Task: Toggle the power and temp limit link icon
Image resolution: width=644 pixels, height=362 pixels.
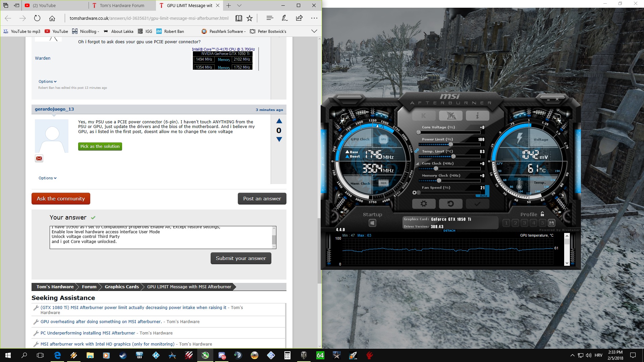Action: (417, 151)
